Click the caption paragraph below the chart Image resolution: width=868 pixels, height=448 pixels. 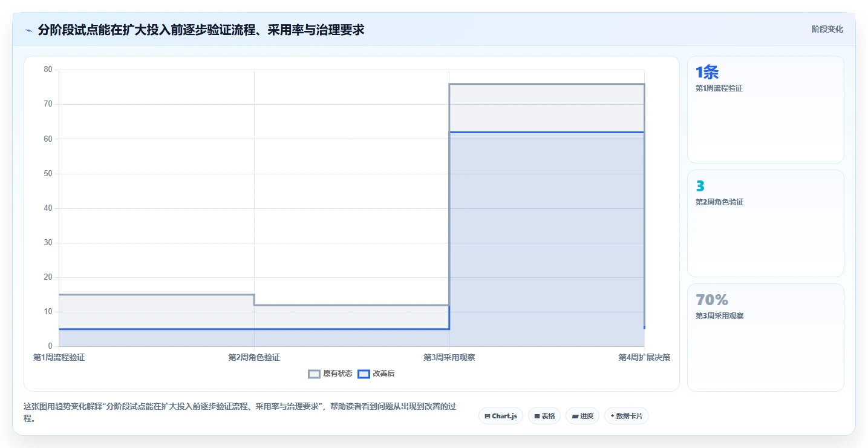(x=239, y=412)
